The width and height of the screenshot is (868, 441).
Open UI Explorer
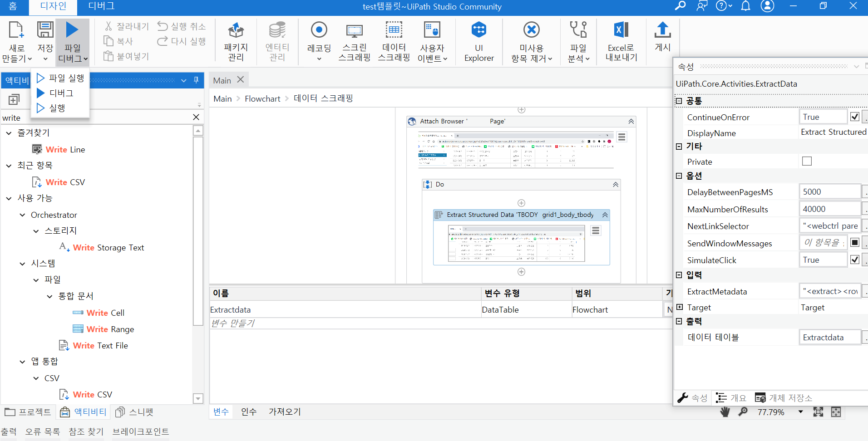[x=479, y=42]
